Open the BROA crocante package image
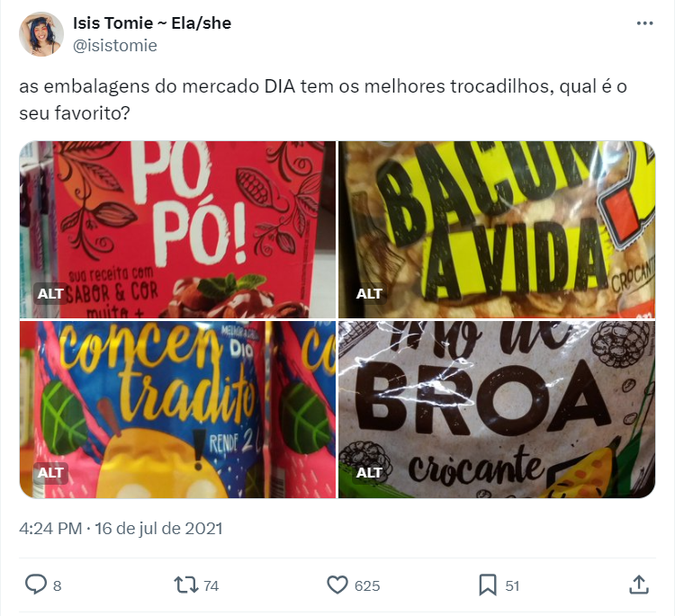Screen dimensions: 675x616 [x=497, y=409]
